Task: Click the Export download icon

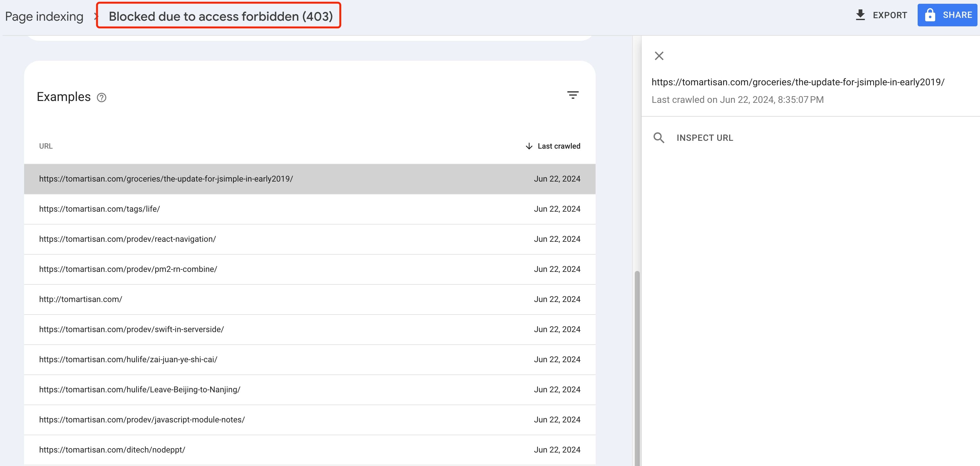Action: (860, 15)
